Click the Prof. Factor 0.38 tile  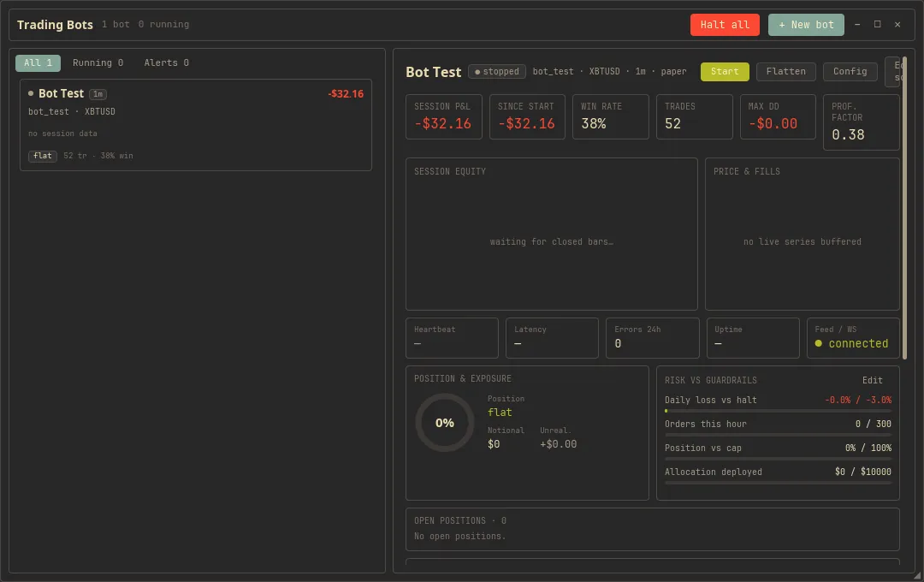862,122
